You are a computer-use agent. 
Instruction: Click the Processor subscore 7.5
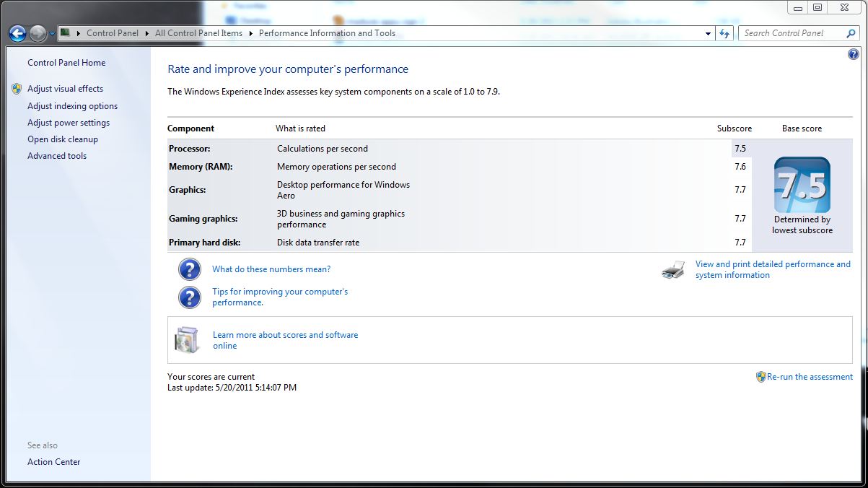740,149
